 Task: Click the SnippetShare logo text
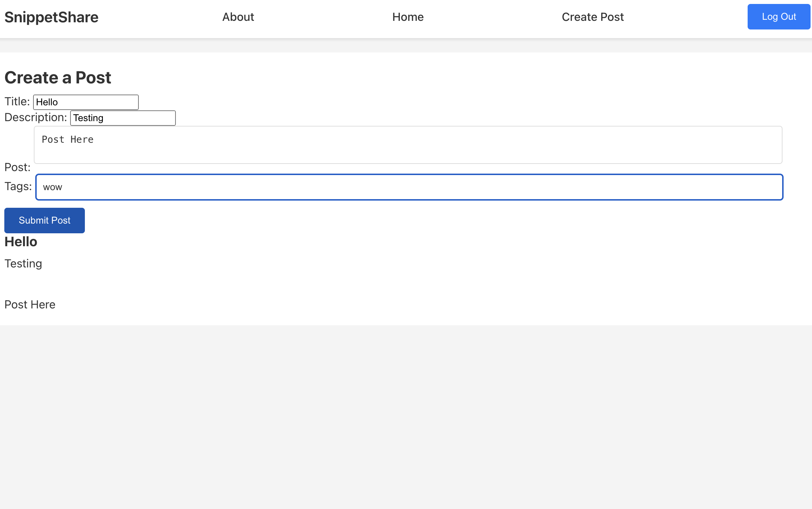point(51,17)
